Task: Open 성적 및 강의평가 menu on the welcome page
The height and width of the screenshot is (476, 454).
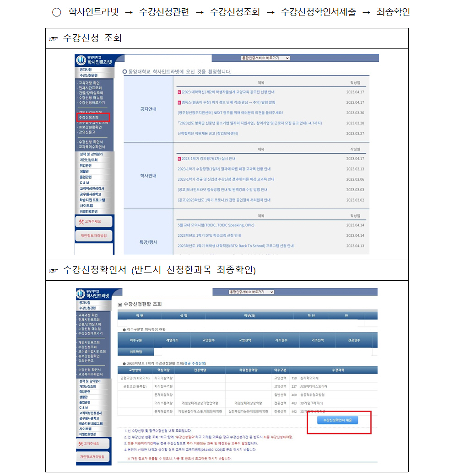Action: 91,155
